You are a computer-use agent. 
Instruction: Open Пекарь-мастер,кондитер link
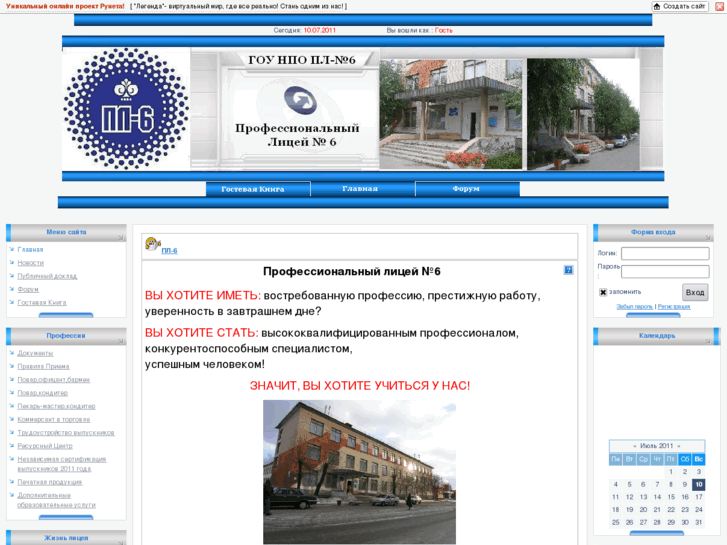tap(56, 406)
